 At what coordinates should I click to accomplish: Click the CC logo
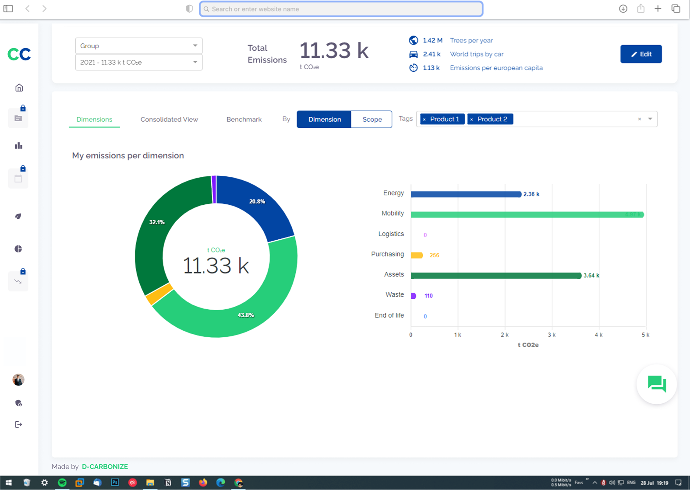pyautogui.click(x=19, y=54)
